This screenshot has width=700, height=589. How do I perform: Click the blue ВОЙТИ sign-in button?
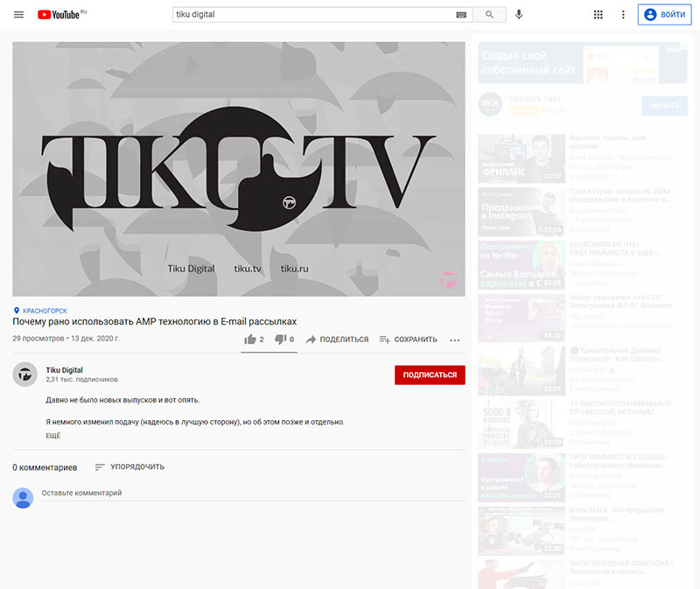point(664,14)
